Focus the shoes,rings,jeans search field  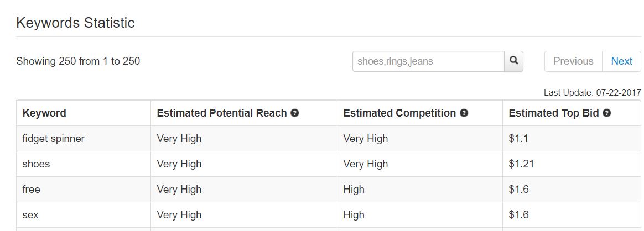pos(428,61)
